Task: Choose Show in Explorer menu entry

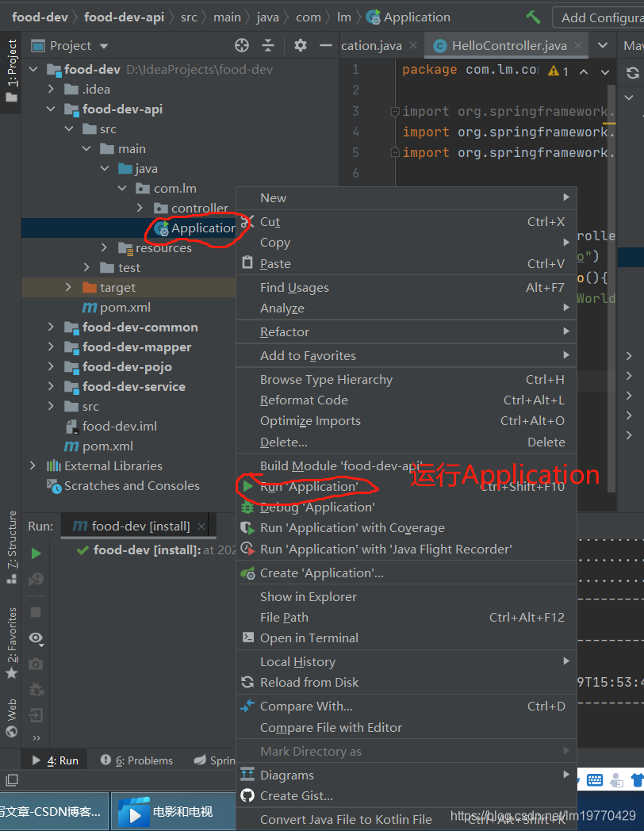Action: click(x=406, y=596)
